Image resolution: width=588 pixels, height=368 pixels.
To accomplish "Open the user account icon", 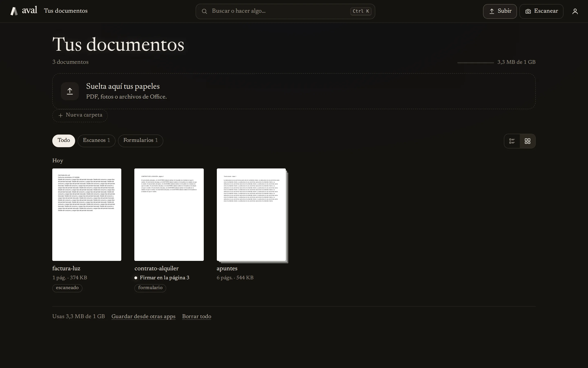I will [x=575, y=11].
